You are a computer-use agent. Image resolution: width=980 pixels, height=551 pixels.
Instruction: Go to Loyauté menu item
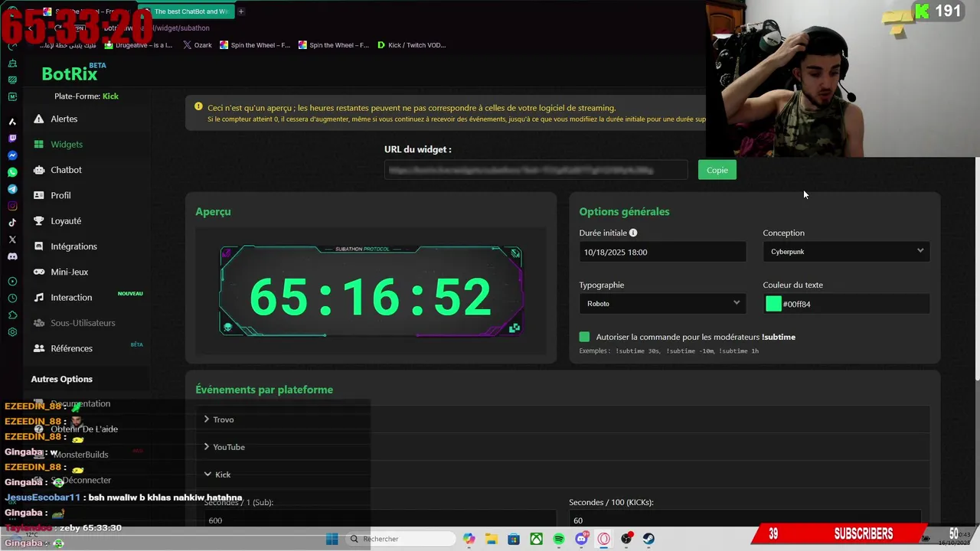(x=66, y=220)
